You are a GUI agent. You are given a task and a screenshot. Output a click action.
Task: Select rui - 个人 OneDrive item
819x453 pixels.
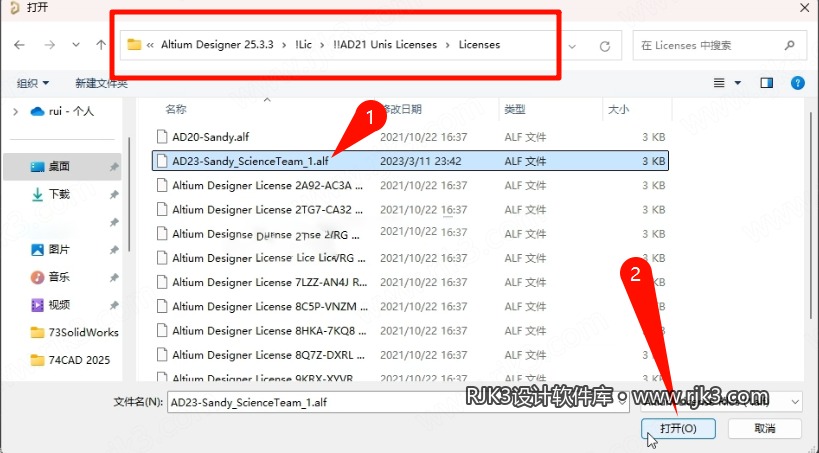click(x=62, y=111)
